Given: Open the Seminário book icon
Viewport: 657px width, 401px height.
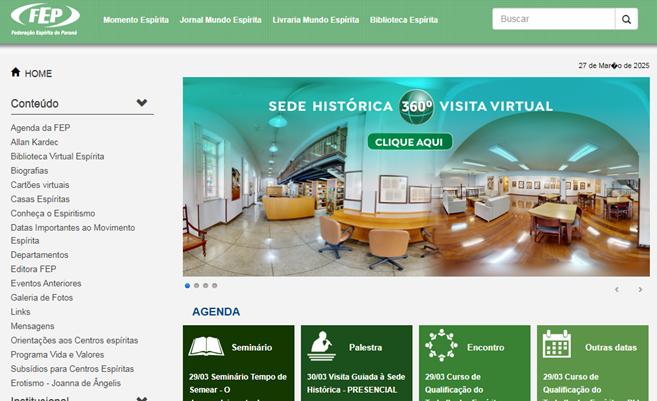Looking at the screenshot, I should click(206, 347).
